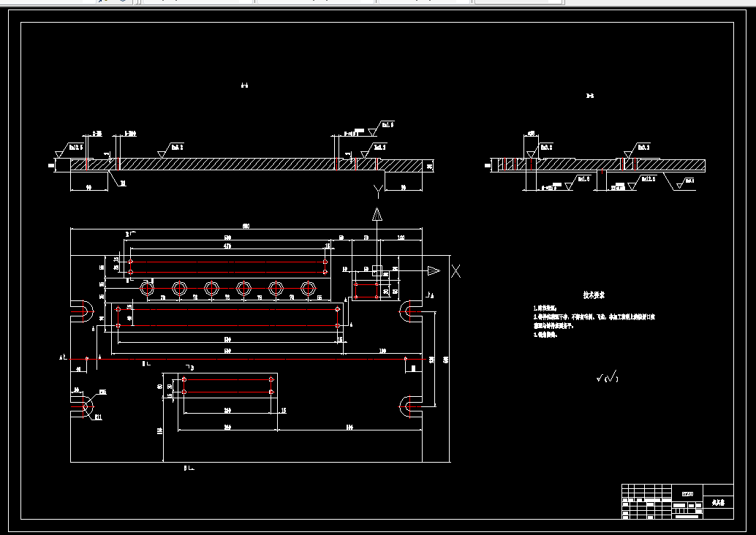Select the first circle in the six-hole row

[146, 289]
